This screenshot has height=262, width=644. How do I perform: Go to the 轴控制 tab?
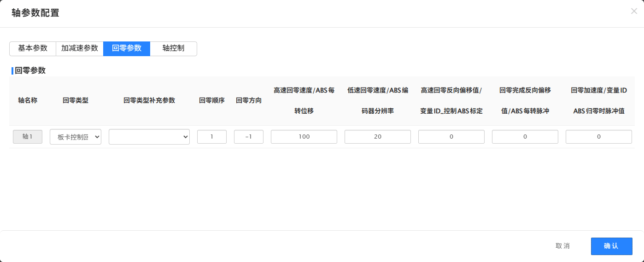click(x=173, y=48)
